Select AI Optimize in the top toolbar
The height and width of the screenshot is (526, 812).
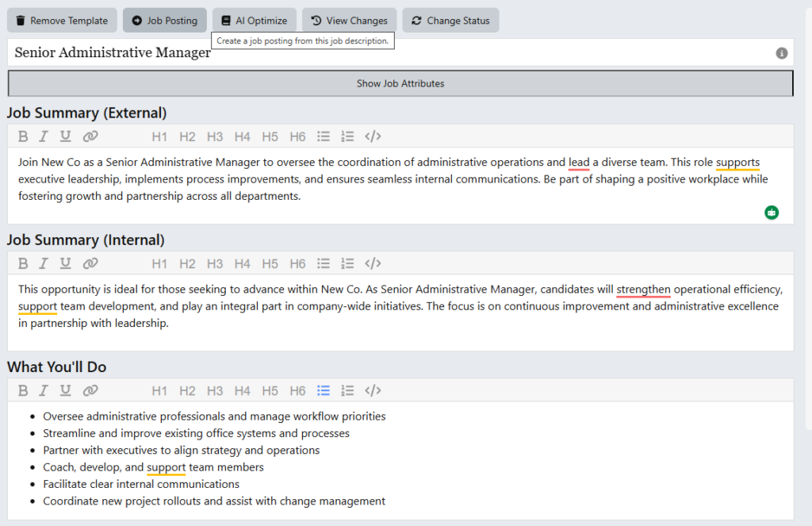[254, 20]
